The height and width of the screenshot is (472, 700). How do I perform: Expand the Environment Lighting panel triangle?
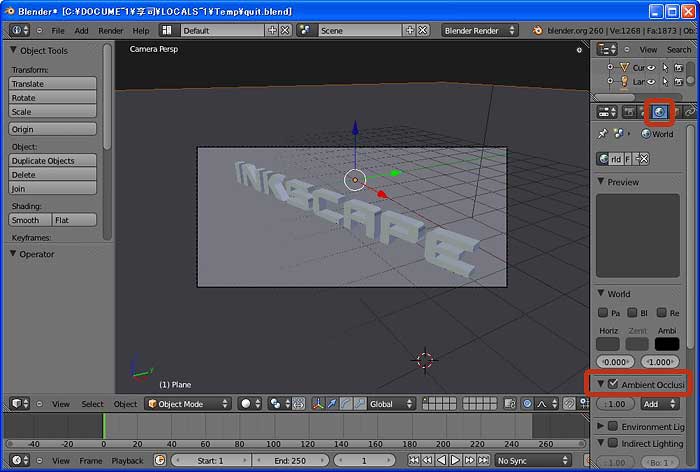(601, 426)
